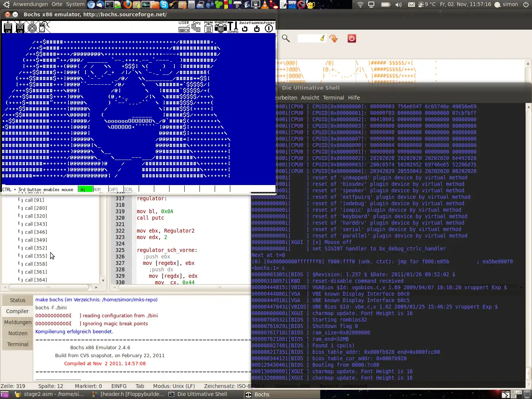Select symbol call [343] in the list
This screenshot has height=399, width=532.
(36, 224)
